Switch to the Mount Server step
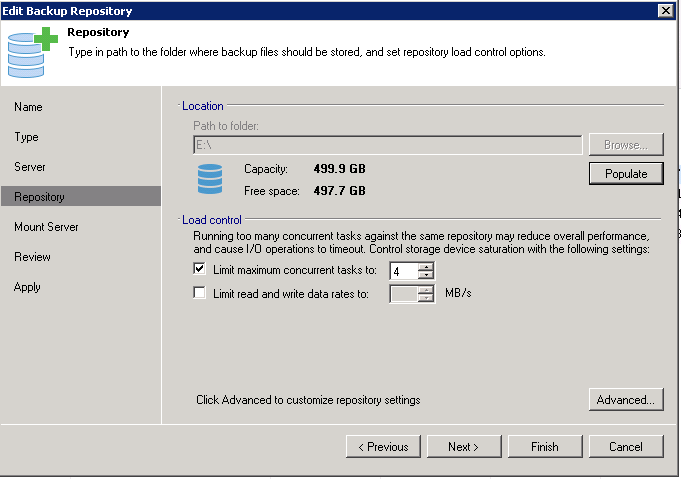Image resolution: width=681 pixels, height=479 pixels. (x=46, y=227)
